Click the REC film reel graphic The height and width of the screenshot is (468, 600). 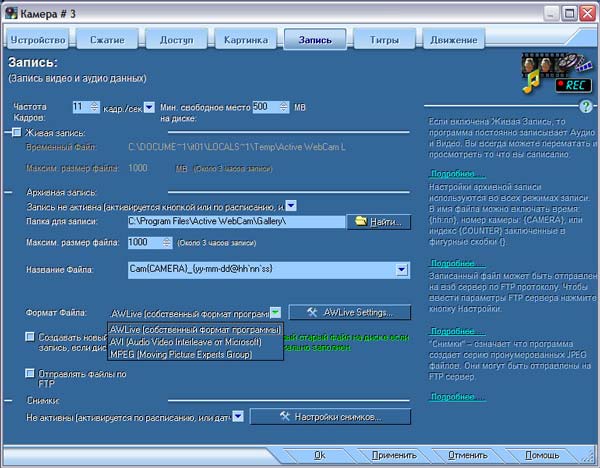click(557, 73)
